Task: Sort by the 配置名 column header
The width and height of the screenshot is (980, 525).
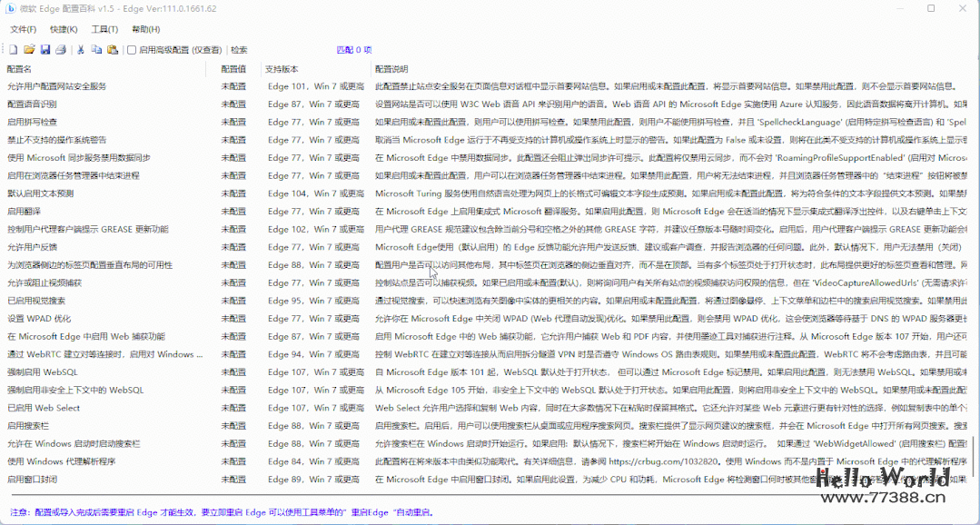Action: click(x=20, y=69)
